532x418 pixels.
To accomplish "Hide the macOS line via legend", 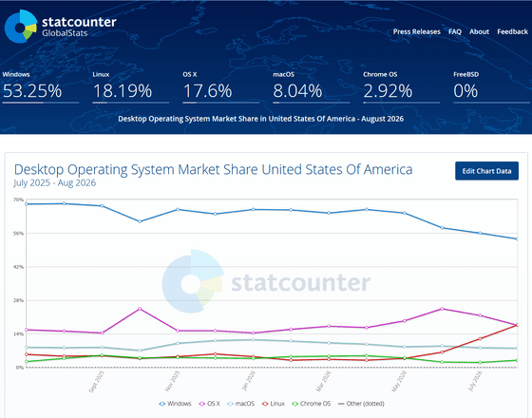I will coord(241,404).
